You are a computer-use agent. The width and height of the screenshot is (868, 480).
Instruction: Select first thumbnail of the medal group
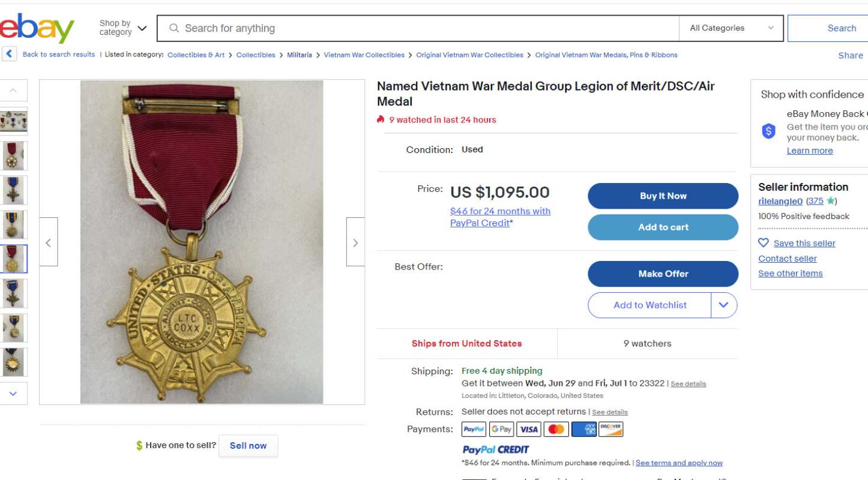tap(13, 121)
